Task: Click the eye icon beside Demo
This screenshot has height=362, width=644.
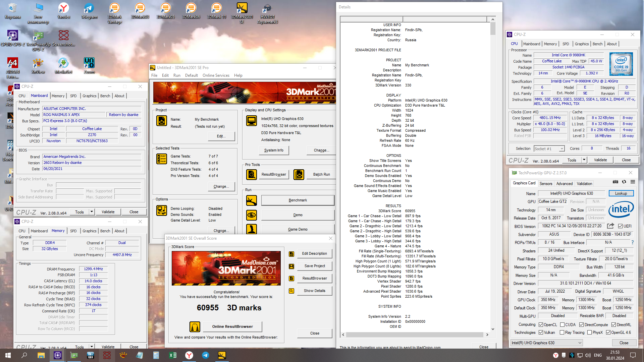Action: point(252,215)
